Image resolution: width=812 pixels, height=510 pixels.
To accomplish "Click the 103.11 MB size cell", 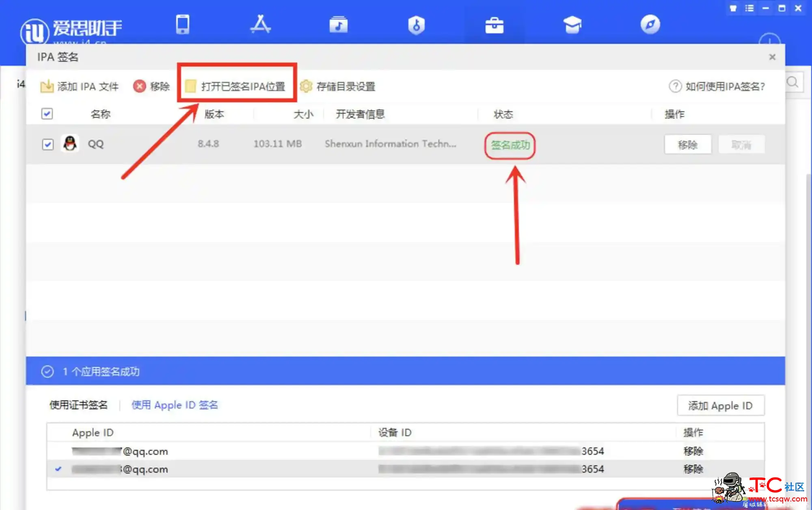I will [x=278, y=144].
